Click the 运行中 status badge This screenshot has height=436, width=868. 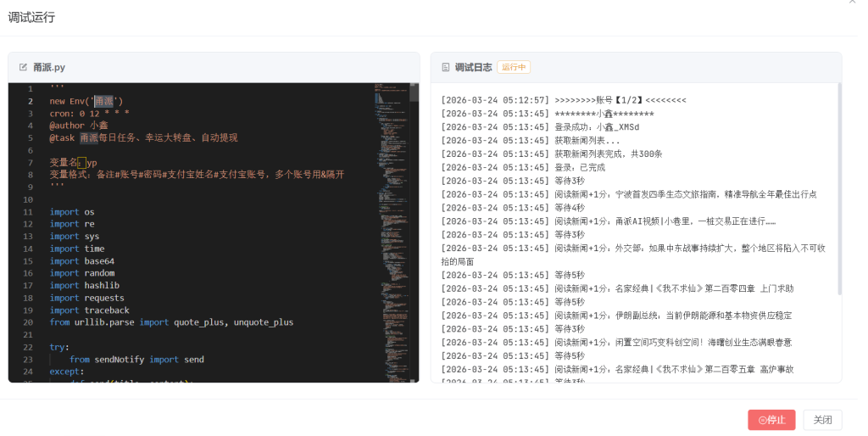click(514, 67)
